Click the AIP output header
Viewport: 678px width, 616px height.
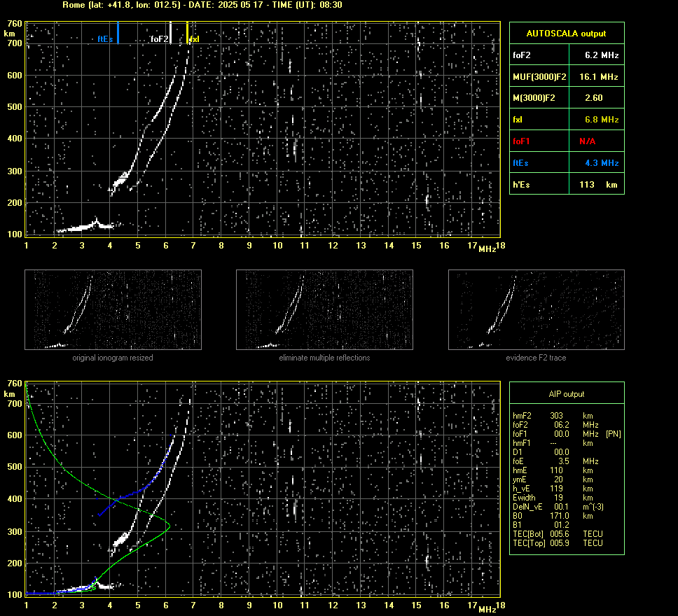click(567, 394)
